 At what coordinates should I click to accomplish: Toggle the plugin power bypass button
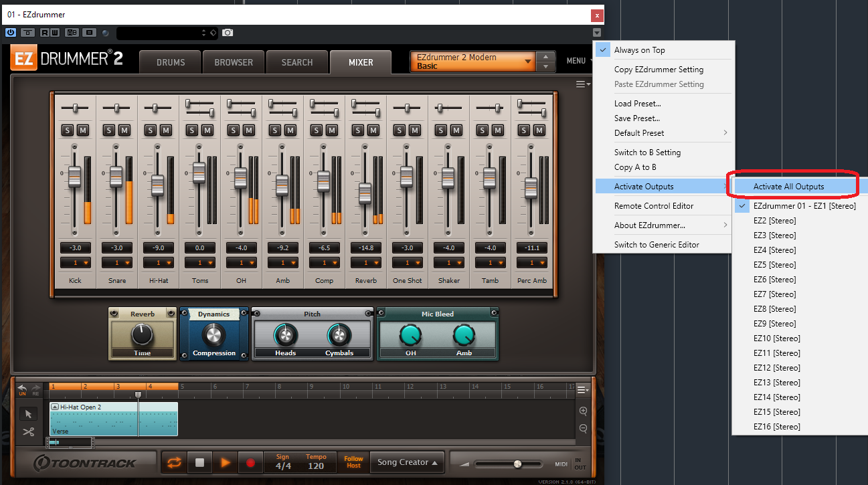pos(11,32)
